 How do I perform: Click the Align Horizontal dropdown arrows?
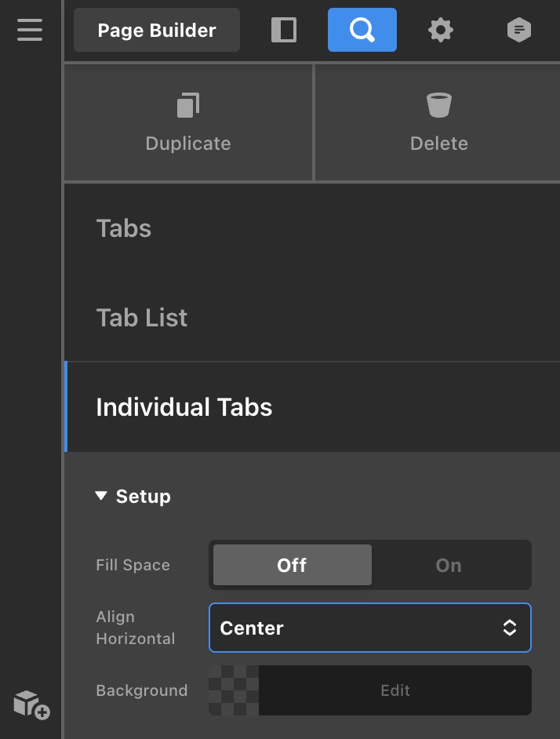tap(510, 628)
